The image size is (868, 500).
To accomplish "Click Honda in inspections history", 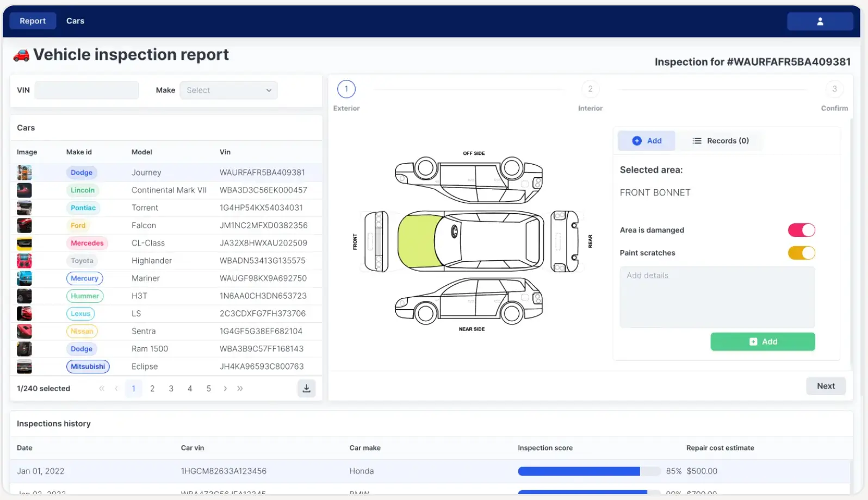I will pos(362,471).
